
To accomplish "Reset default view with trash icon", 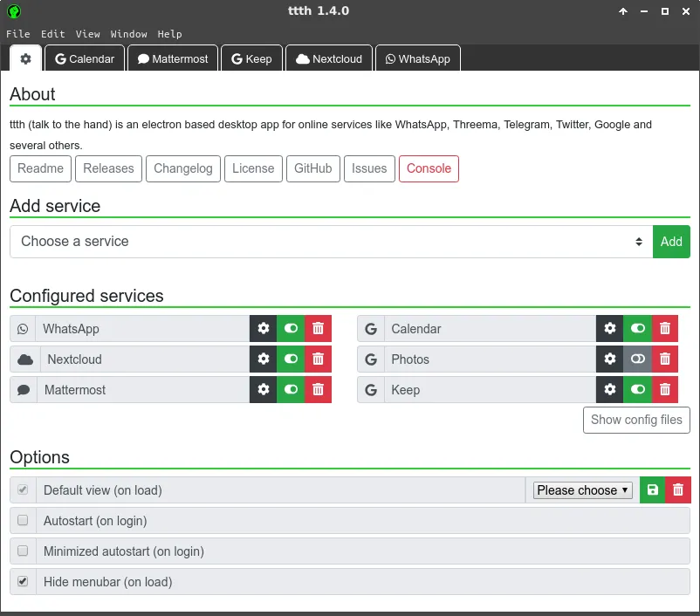I will click(678, 490).
